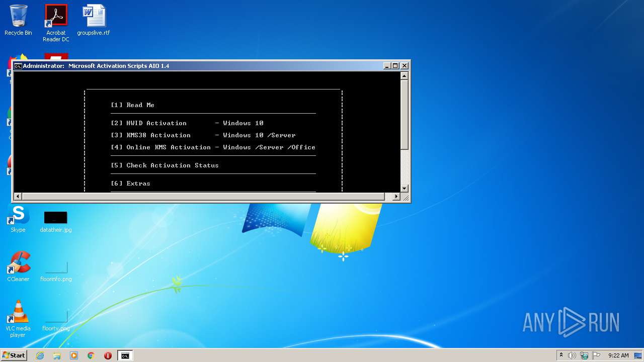Click the 9:22 AM system clock
Image resolution: width=644 pixels, height=362 pixels.
pos(618,355)
